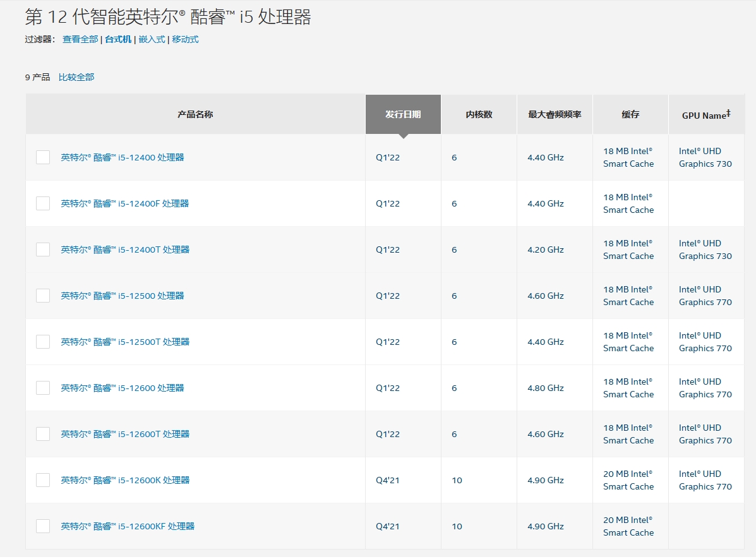Select the i5-12400F row checkbox
Viewport: 756px width, 559px height.
click(x=42, y=203)
